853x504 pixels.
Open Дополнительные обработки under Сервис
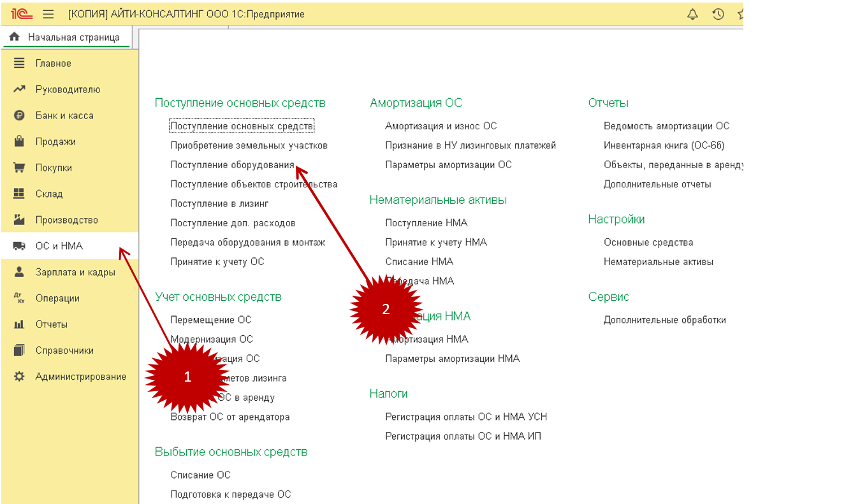[665, 320]
